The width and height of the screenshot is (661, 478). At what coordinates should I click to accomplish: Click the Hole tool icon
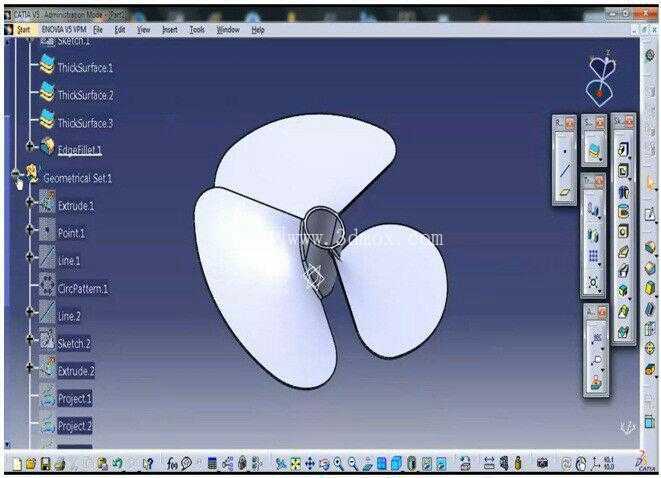point(623,231)
